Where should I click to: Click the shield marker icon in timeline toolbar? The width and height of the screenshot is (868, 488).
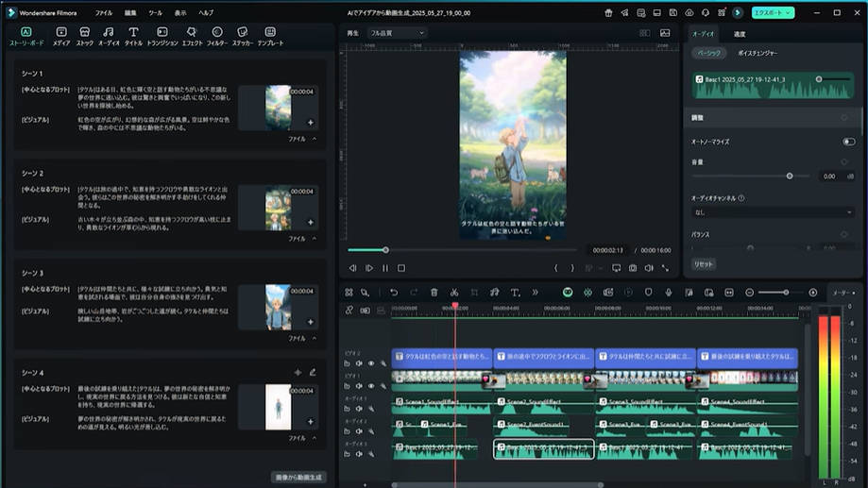tap(648, 292)
